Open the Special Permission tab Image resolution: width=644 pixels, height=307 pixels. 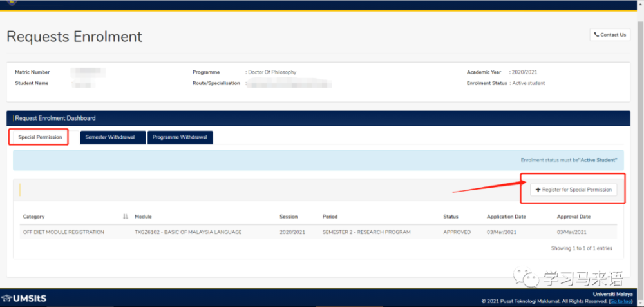coord(40,137)
